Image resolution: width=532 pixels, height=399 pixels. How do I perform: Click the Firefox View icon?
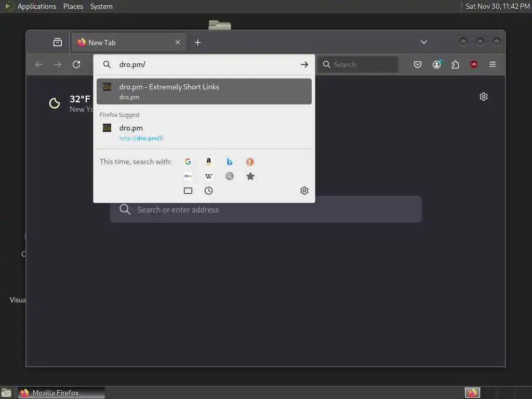58,43
